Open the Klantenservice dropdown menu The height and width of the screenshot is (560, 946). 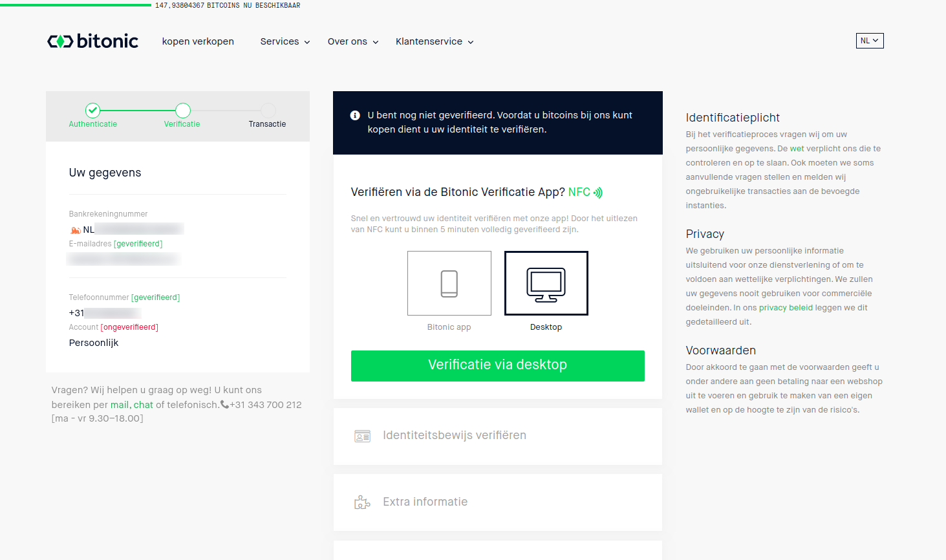click(435, 41)
